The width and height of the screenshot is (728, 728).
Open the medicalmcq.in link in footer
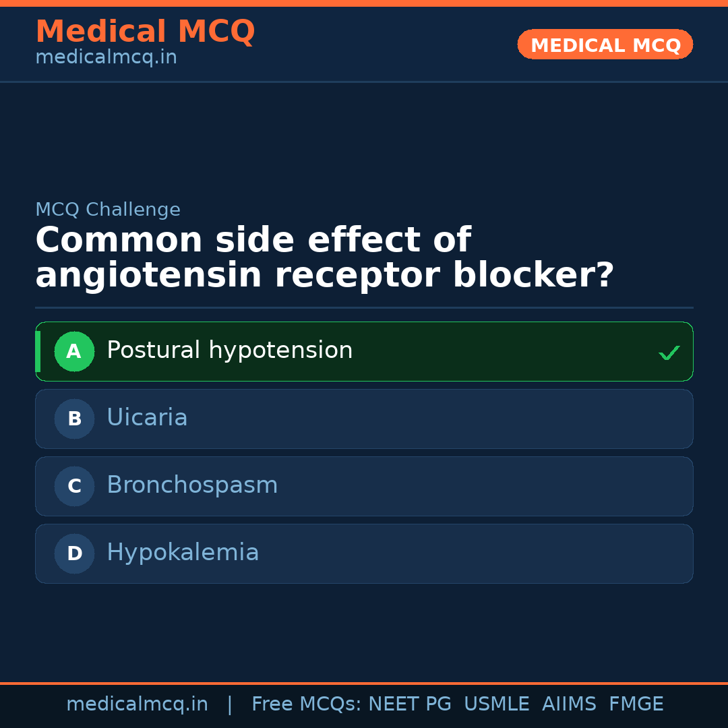tap(137, 704)
